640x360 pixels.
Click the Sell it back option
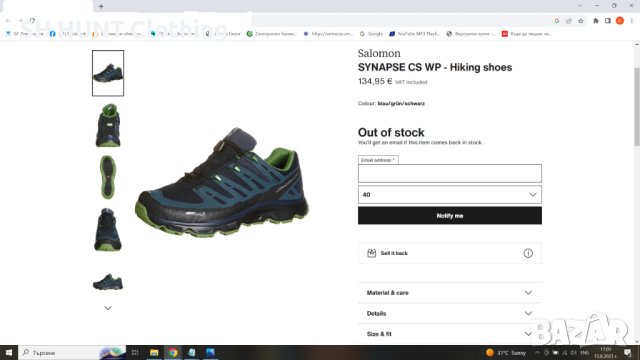(450, 253)
